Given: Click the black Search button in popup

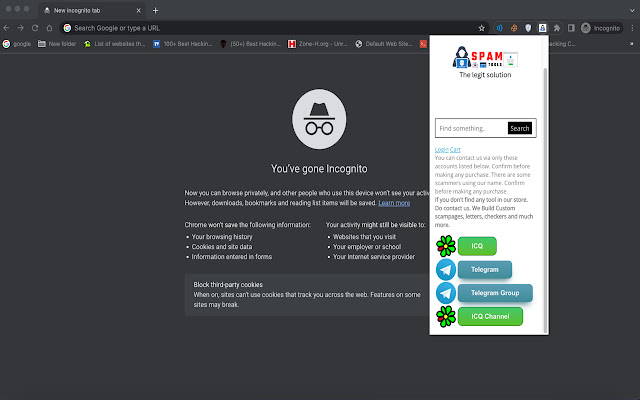Looking at the screenshot, I should (520, 128).
